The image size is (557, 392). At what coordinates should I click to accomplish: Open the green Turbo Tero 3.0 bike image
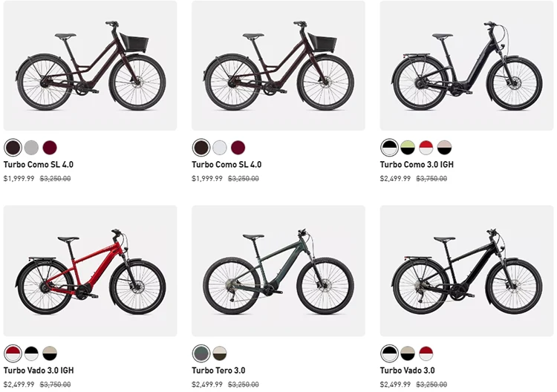pyautogui.click(x=278, y=271)
